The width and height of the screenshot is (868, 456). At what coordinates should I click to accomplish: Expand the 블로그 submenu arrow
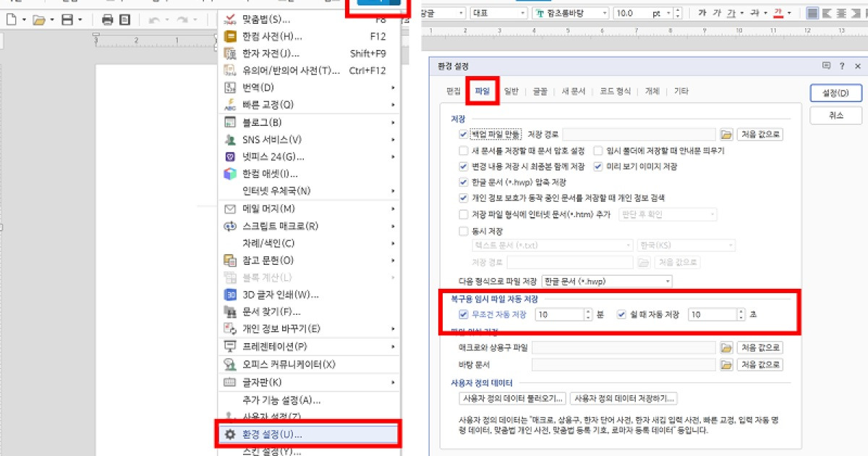pyautogui.click(x=393, y=122)
